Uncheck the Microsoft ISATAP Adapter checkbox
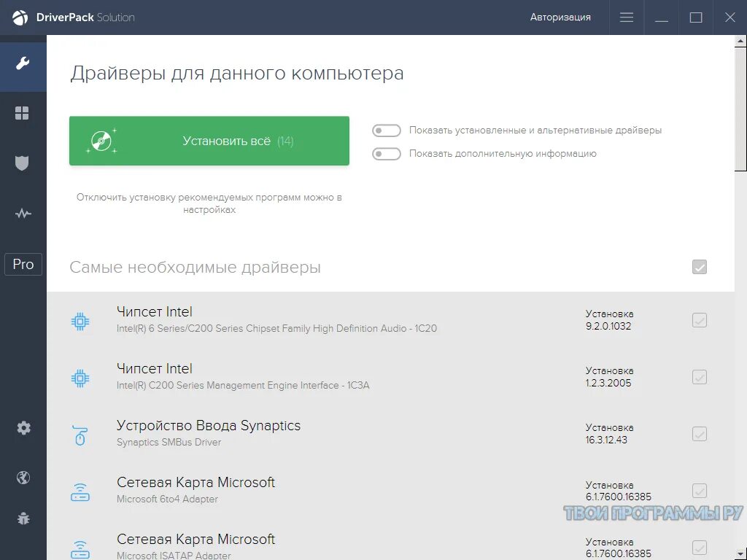The height and width of the screenshot is (560, 747). coord(700,548)
